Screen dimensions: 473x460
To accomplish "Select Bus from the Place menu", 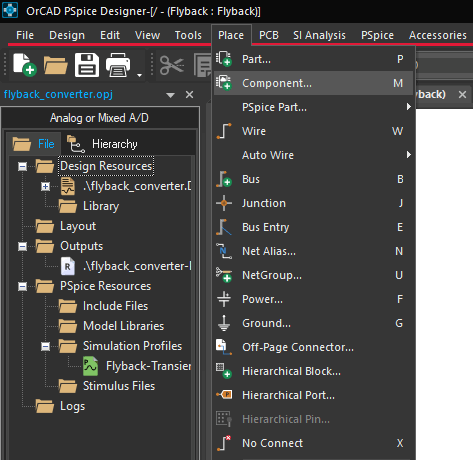I will tap(313, 179).
